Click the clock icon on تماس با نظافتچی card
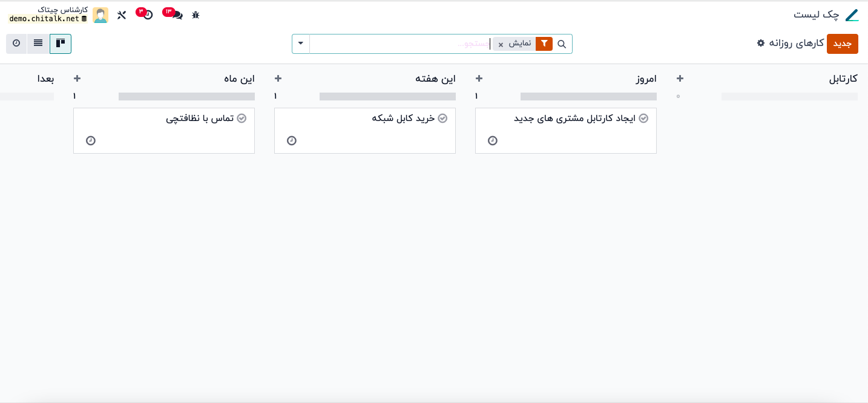 tap(91, 140)
